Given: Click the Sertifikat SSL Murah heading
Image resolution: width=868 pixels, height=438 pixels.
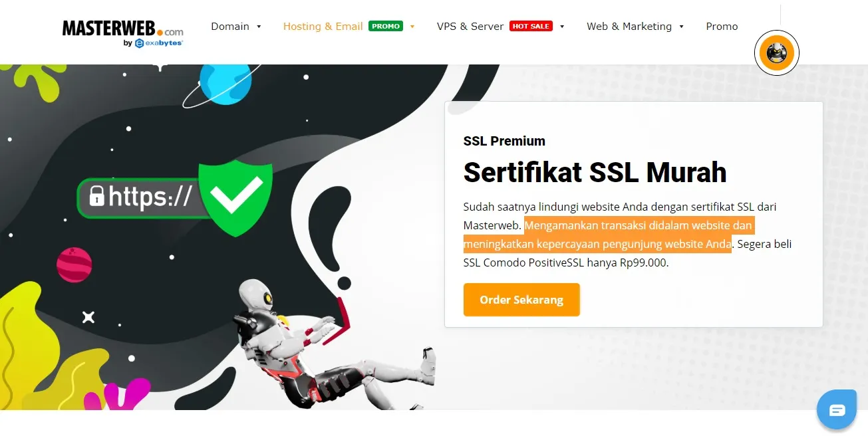Looking at the screenshot, I should click(x=595, y=173).
